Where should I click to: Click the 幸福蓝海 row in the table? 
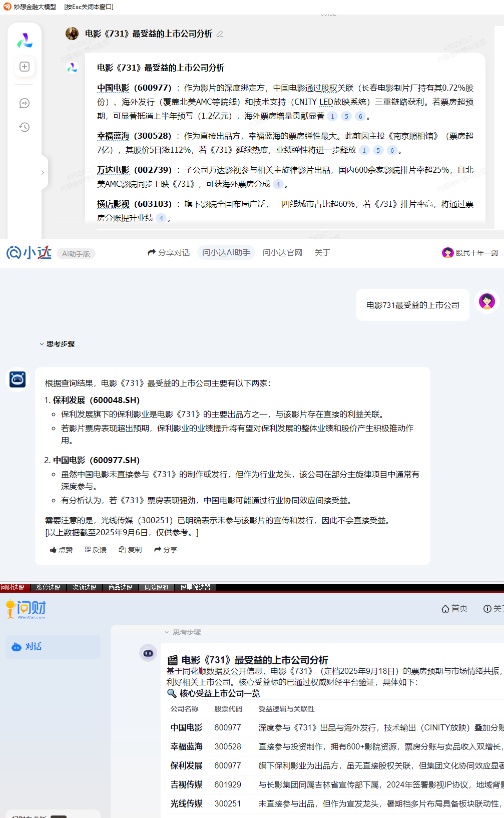(335, 746)
